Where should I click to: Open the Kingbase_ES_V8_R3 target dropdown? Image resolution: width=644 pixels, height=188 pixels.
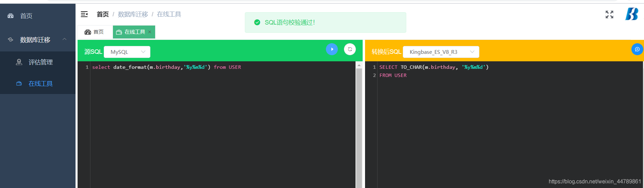click(x=441, y=52)
